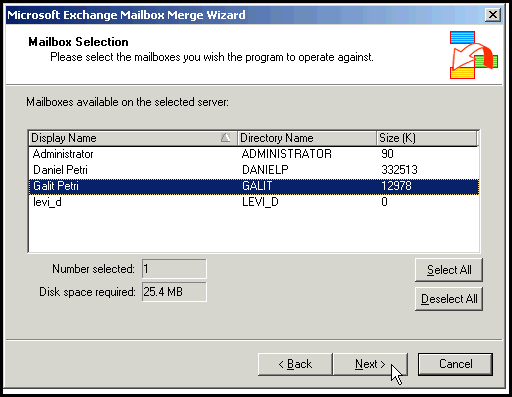Clear selection using Deselect All
Image resolution: width=512 pixels, height=397 pixels.
pos(449,299)
